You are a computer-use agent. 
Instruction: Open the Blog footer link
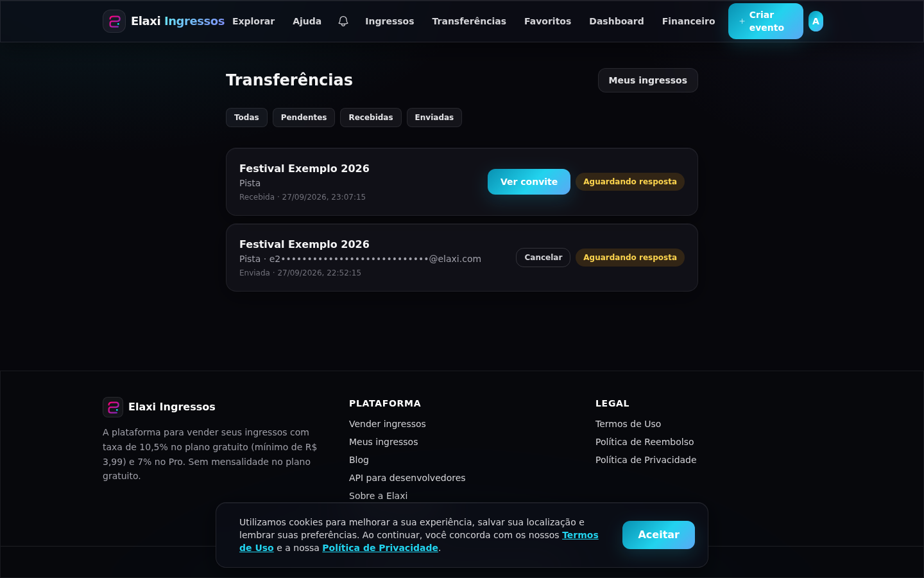point(359,460)
